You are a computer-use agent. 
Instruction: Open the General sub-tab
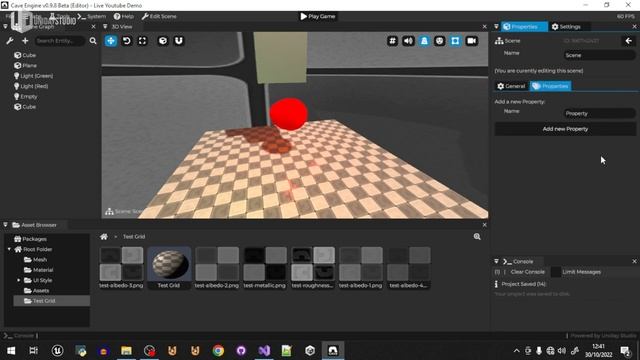pos(511,86)
